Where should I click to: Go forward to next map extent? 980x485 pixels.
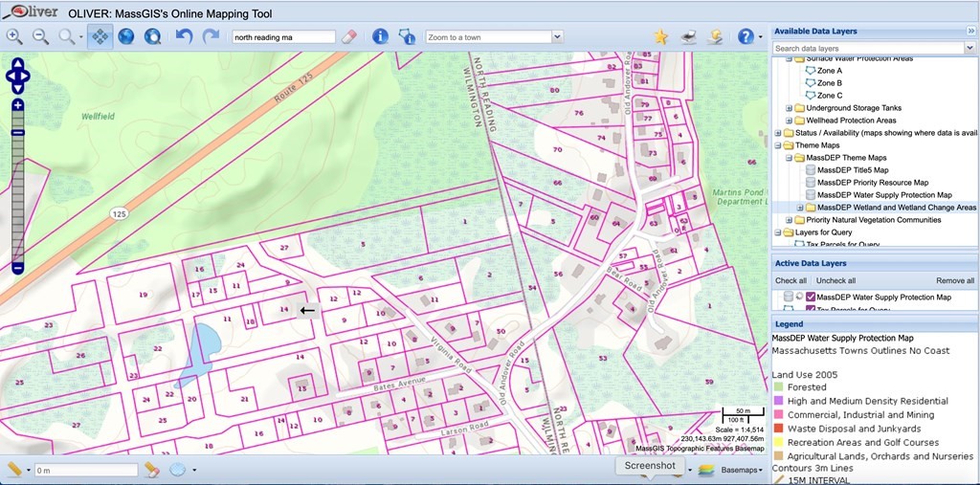[x=211, y=36]
